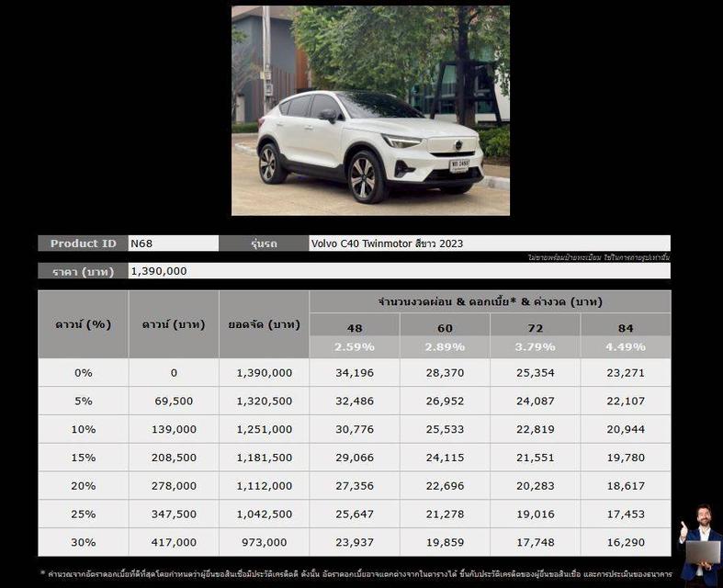
Task: Select finance amount 973,000
Action: point(264,542)
